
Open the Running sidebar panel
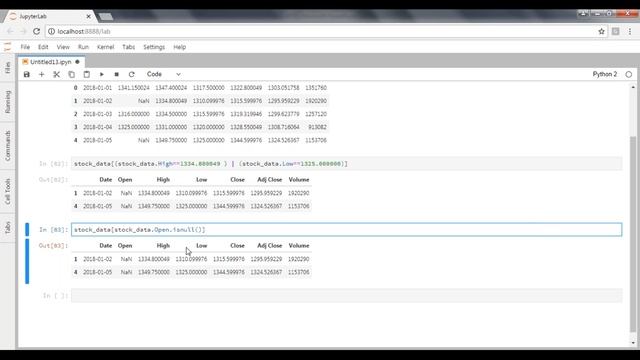(8, 102)
